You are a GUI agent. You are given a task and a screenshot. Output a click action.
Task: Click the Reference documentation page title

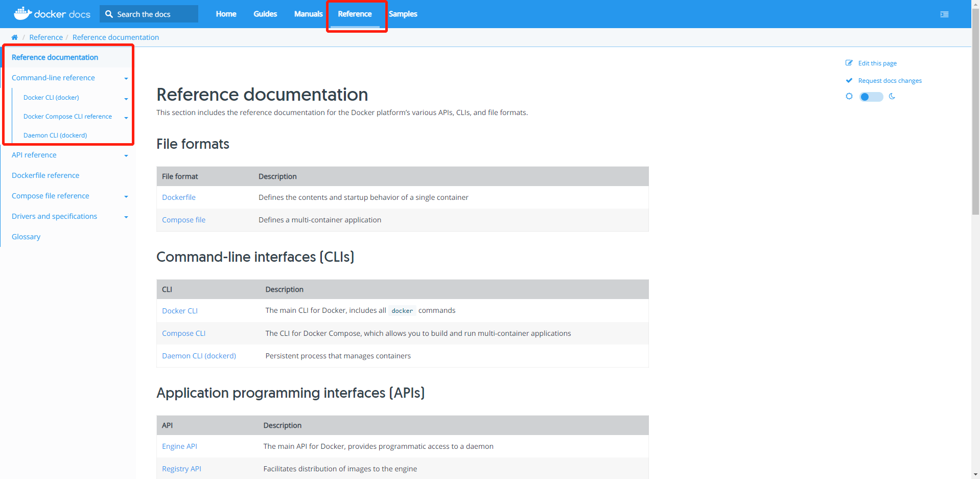coord(262,95)
